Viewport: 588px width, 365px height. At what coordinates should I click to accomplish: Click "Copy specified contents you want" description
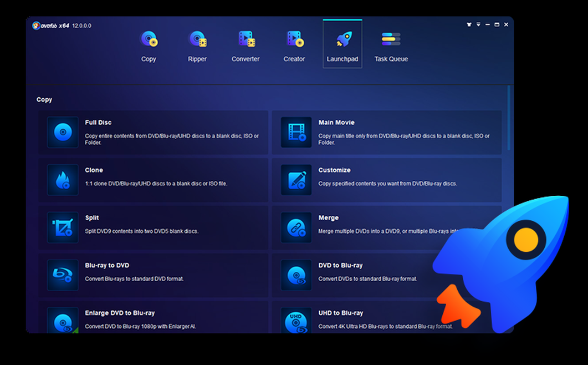coord(387,184)
